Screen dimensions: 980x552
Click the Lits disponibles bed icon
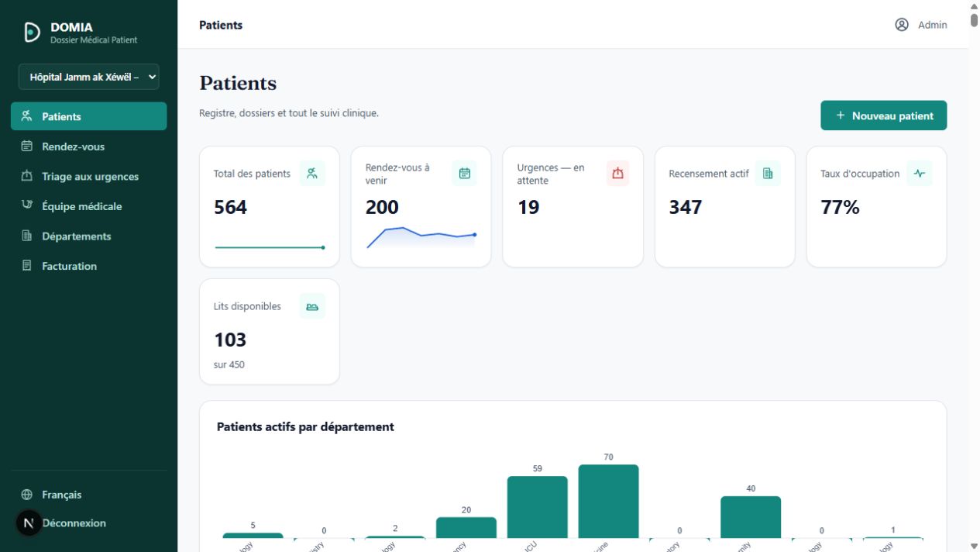pos(312,306)
